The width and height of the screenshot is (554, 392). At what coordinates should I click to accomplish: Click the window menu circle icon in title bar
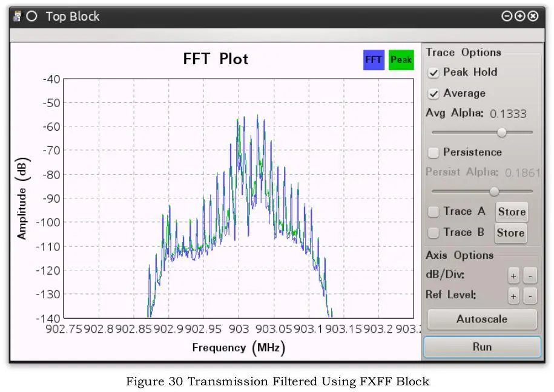pyautogui.click(x=32, y=16)
